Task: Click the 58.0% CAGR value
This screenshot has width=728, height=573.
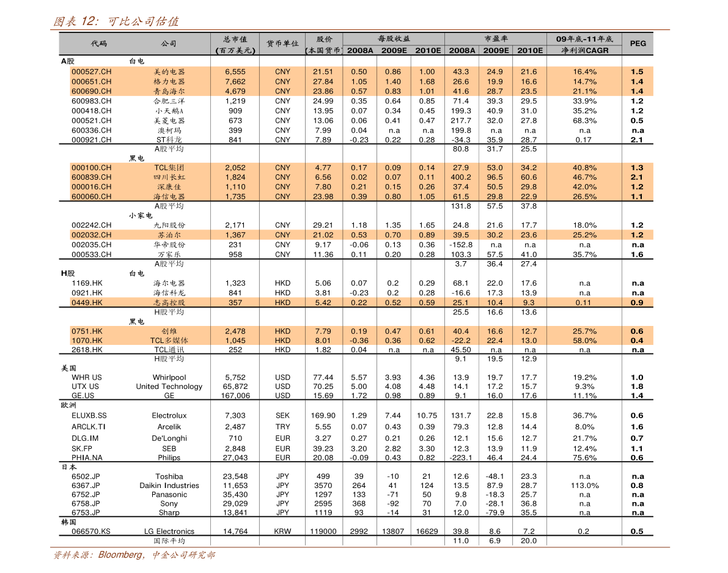Action: coord(584,341)
